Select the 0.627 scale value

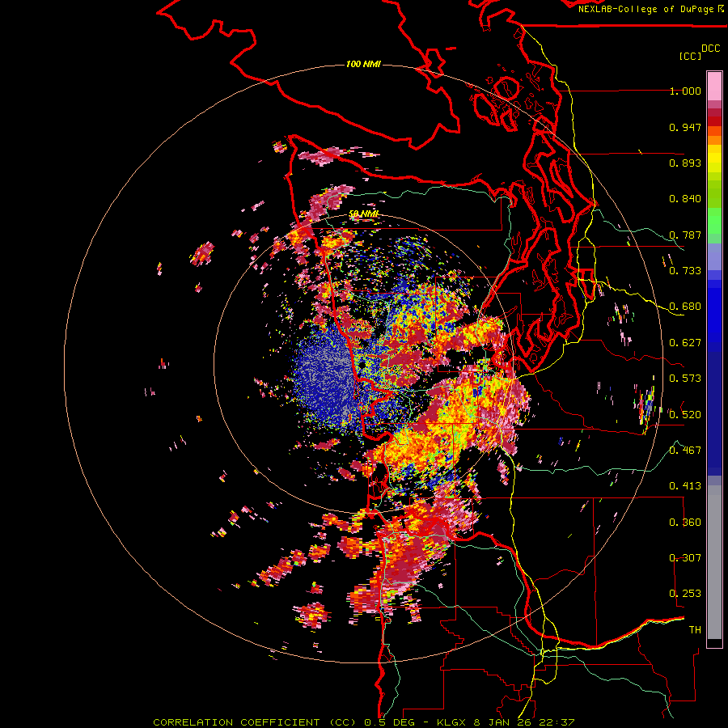(x=685, y=343)
